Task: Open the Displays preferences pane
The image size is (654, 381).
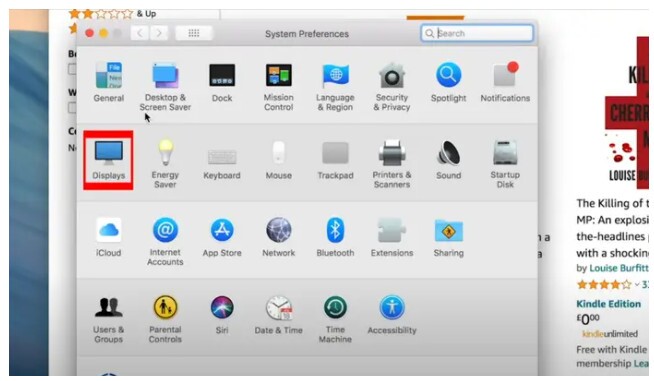Action: coord(108,160)
